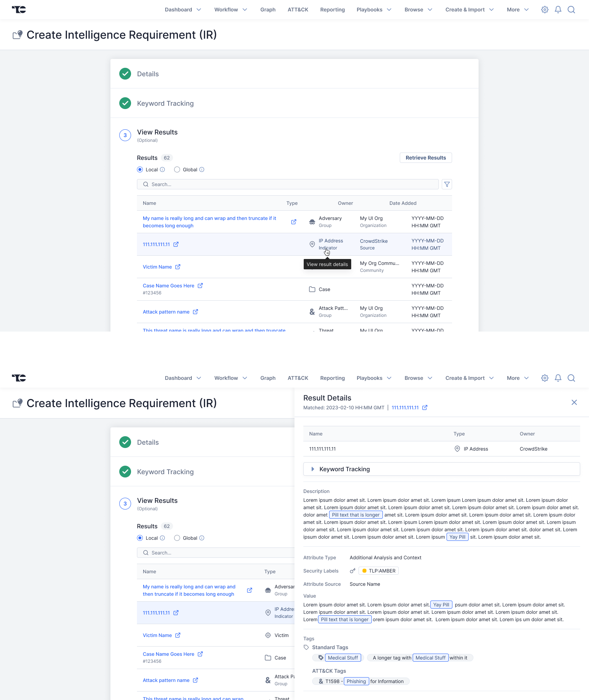Click the filter funnel icon beside search
This screenshot has height=700, width=589.
447,184
